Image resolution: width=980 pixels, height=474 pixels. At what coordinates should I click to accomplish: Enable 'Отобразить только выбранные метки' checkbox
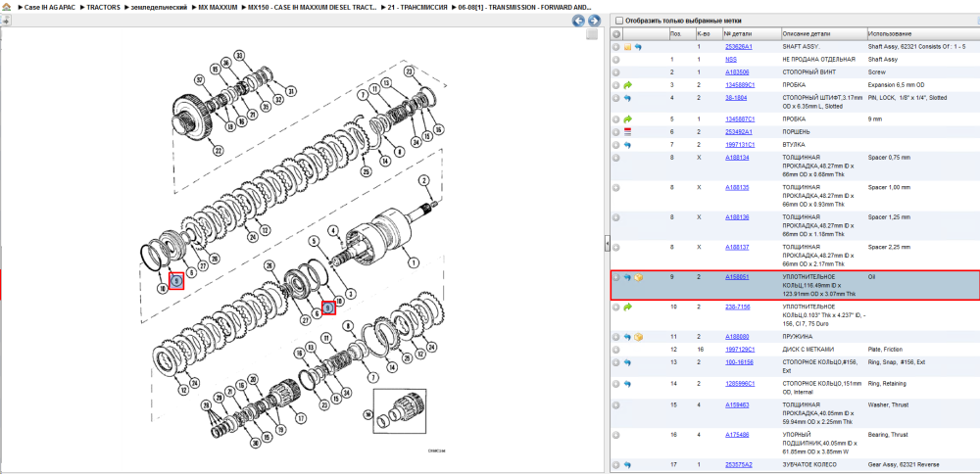[619, 21]
